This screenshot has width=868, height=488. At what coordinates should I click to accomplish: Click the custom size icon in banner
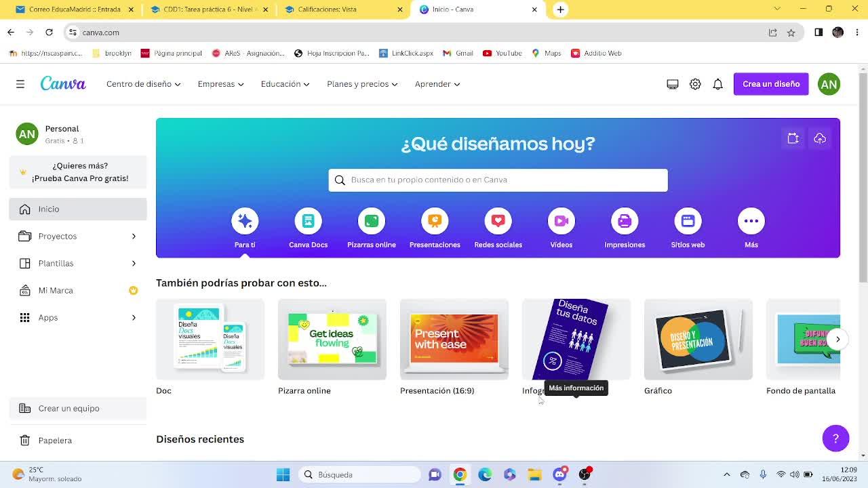click(x=793, y=138)
